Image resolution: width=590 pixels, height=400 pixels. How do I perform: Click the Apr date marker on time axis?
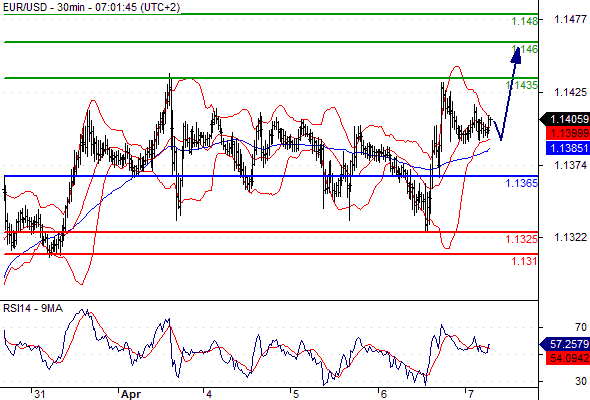pos(131,394)
